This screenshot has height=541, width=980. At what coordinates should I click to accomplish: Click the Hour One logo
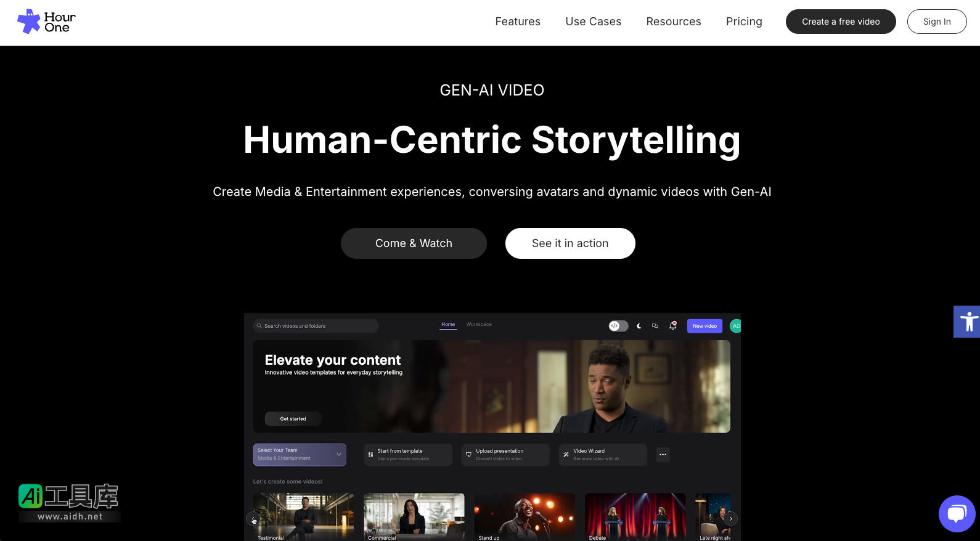(47, 22)
